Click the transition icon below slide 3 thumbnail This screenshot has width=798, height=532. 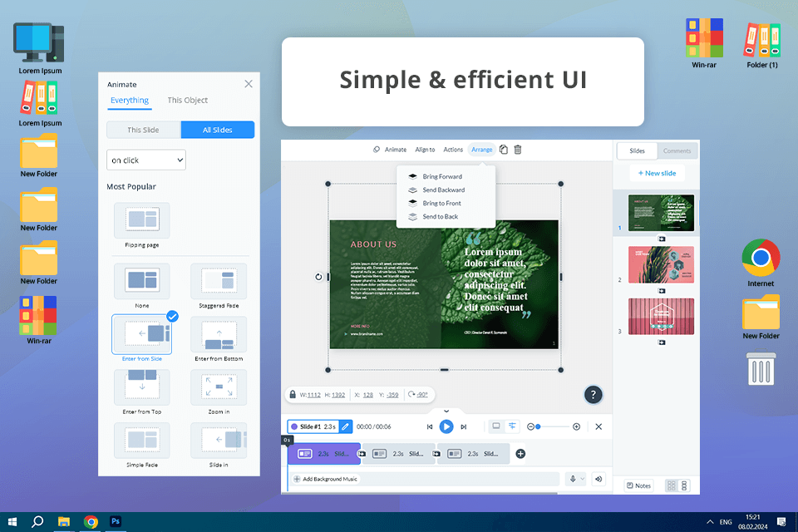tap(662, 342)
